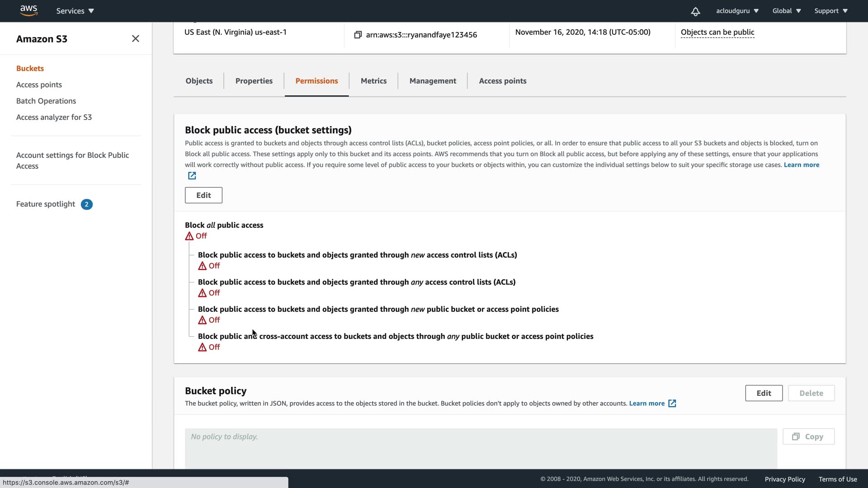The width and height of the screenshot is (868, 488).
Task: Click the AWS logo home icon
Action: point(28,10)
